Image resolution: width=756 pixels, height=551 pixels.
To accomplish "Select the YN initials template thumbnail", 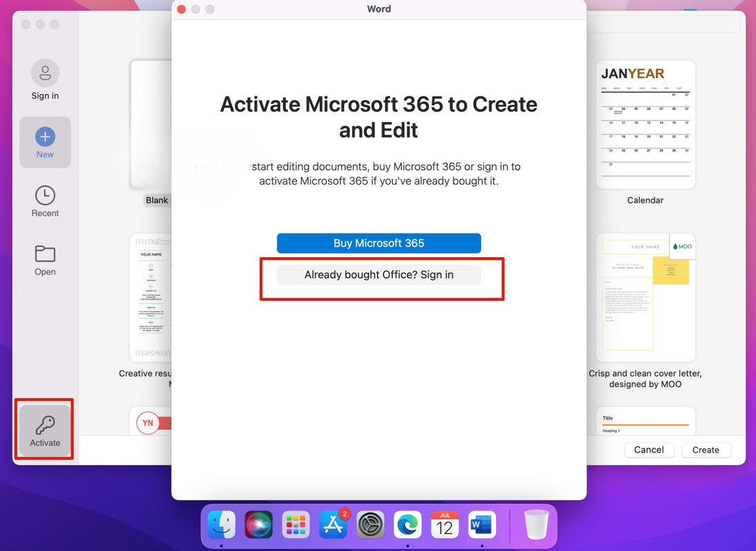I will pyautogui.click(x=151, y=422).
